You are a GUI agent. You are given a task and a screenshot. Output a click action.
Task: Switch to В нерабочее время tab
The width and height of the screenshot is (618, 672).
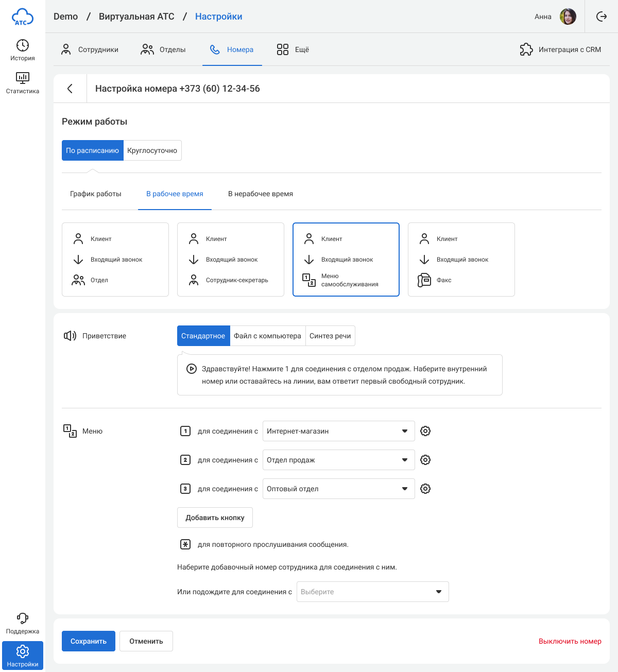(261, 194)
